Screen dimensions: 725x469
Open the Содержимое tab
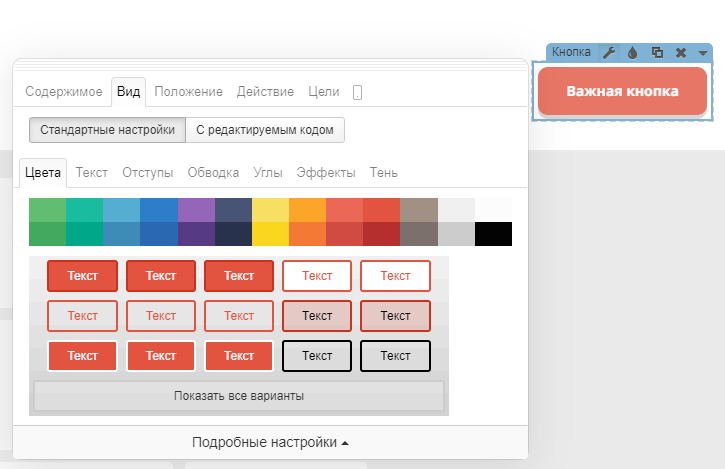point(64,92)
